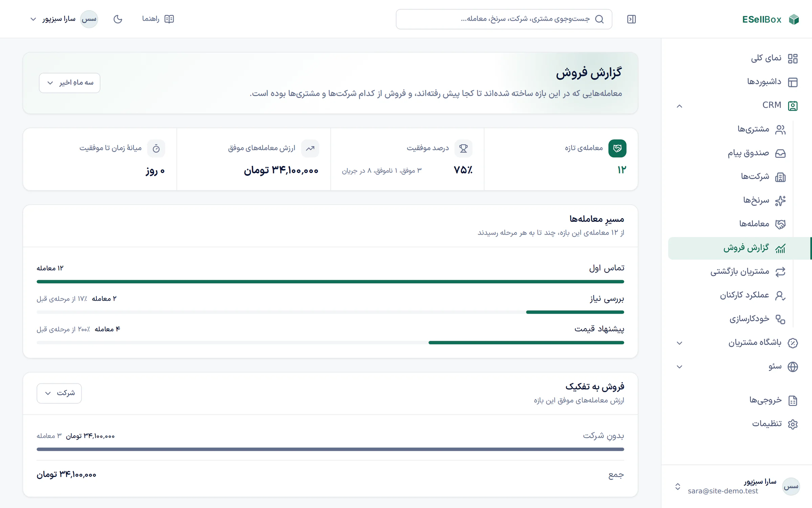Screen dimensions: 812x508
Task: Click the شرکت‌ها building icon
Action: click(x=780, y=177)
